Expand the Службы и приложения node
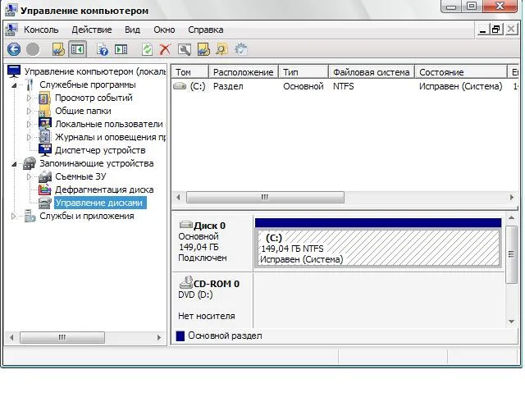The height and width of the screenshot is (420, 525). pyautogui.click(x=13, y=216)
